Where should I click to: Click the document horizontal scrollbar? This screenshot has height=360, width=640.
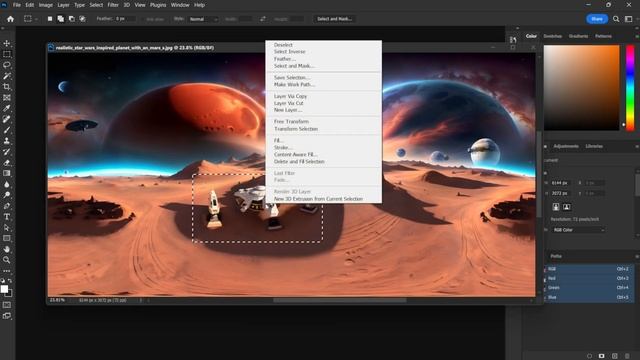point(340,300)
